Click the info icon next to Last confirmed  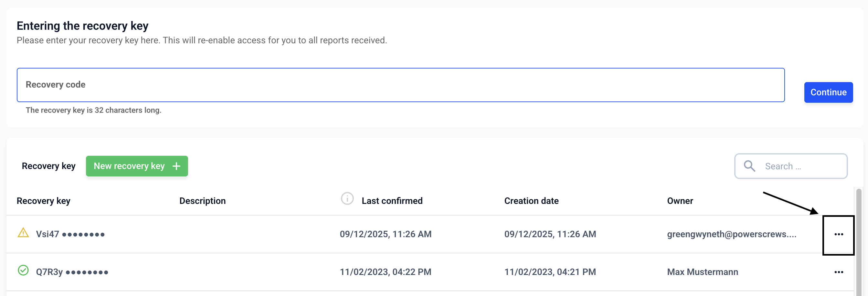tap(347, 198)
